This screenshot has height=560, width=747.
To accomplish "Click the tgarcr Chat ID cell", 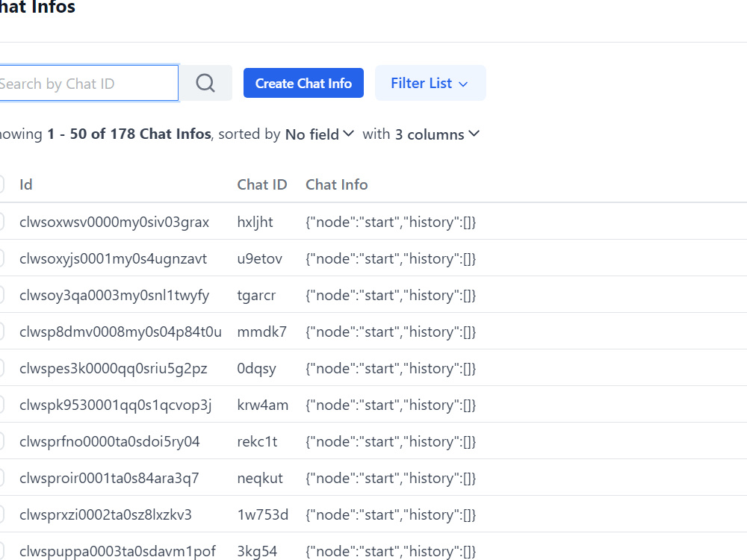I will click(x=256, y=296).
